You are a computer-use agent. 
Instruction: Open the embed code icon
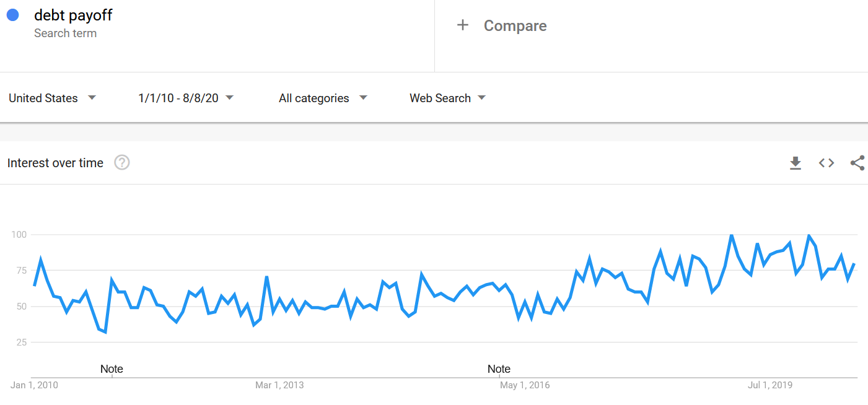[x=826, y=163]
